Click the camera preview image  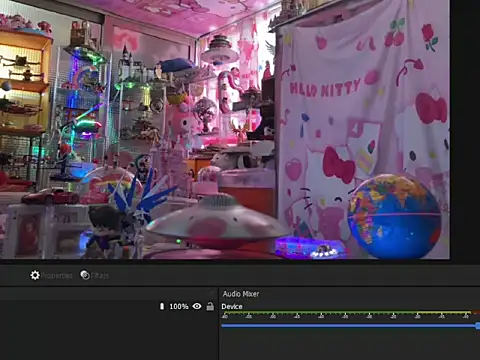(225, 129)
